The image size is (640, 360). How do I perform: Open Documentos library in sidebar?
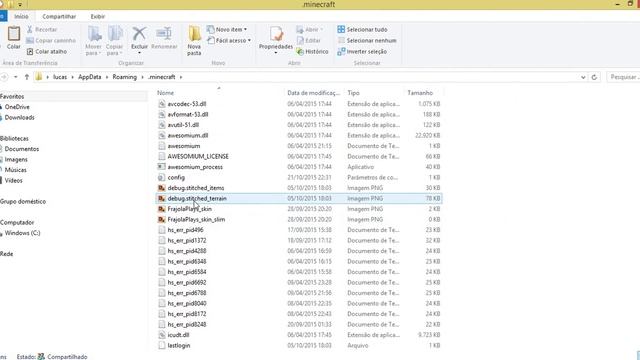pos(22,149)
